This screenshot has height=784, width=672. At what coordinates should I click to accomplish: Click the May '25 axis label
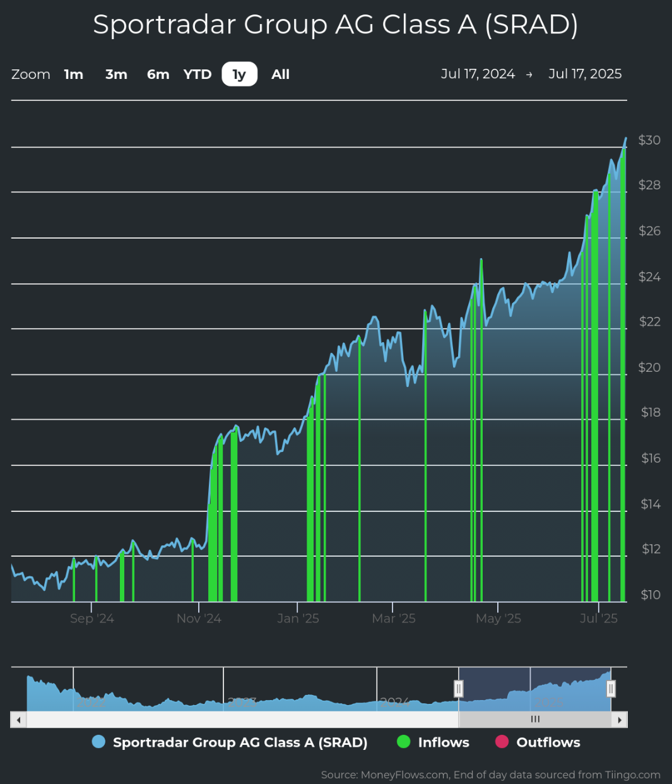tap(498, 619)
